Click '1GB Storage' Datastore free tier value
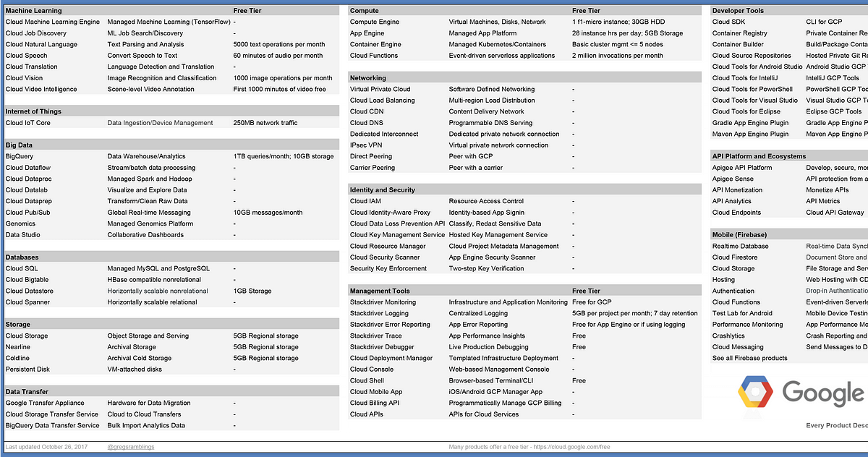The image size is (868, 457). pos(252,291)
